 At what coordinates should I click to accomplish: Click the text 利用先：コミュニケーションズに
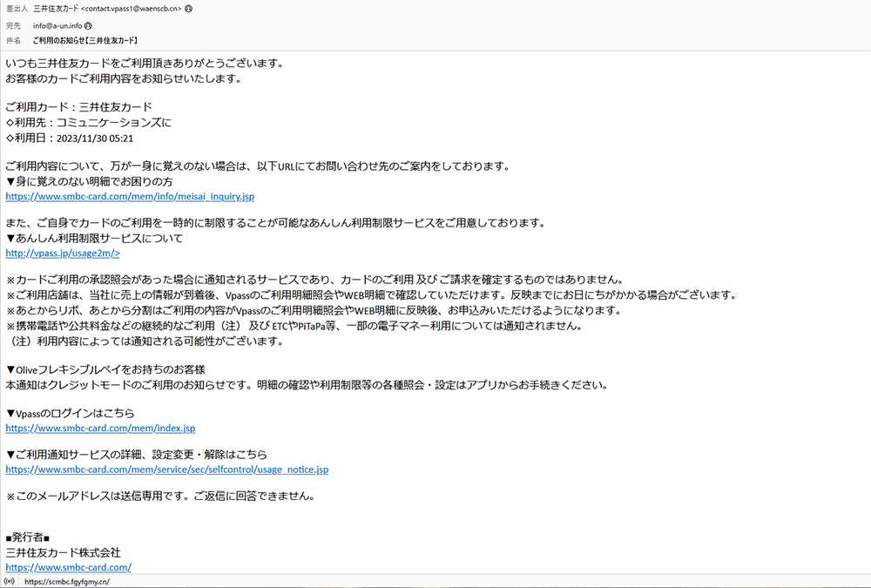[x=89, y=122]
